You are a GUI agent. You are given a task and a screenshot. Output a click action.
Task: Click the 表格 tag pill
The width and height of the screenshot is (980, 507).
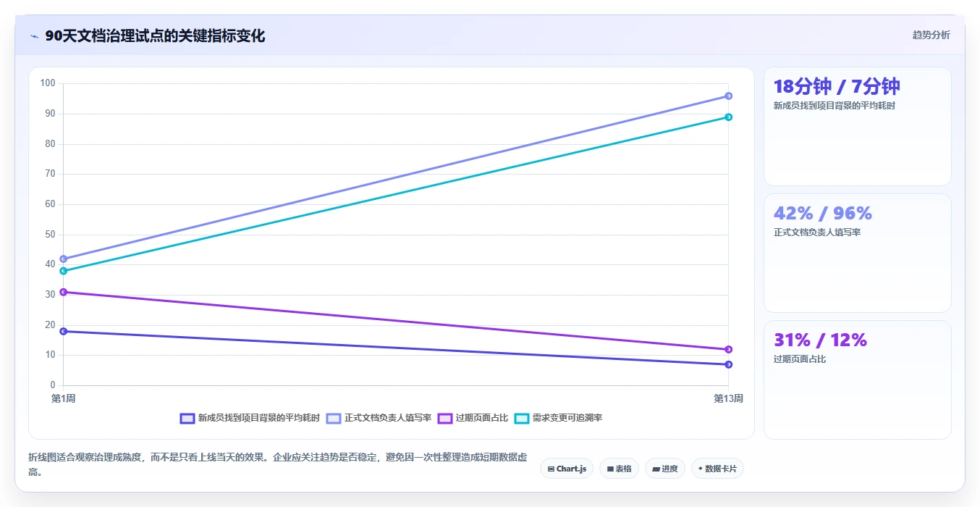[x=619, y=469]
